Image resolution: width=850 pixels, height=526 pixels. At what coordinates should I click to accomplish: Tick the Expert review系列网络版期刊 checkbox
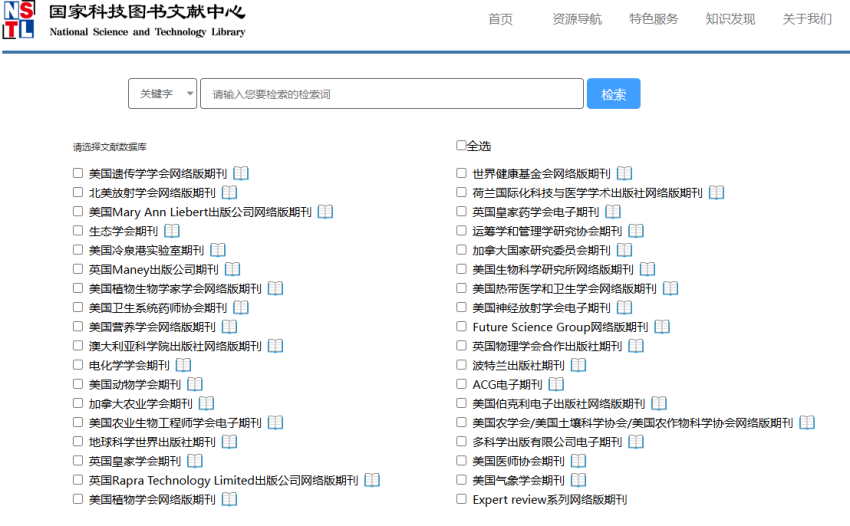click(461, 499)
